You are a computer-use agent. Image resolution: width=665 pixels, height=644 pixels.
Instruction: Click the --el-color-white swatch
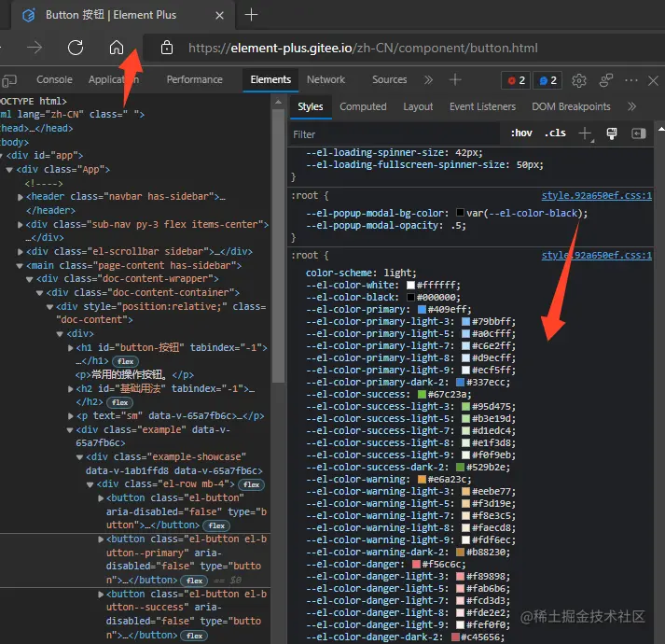(410, 286)
